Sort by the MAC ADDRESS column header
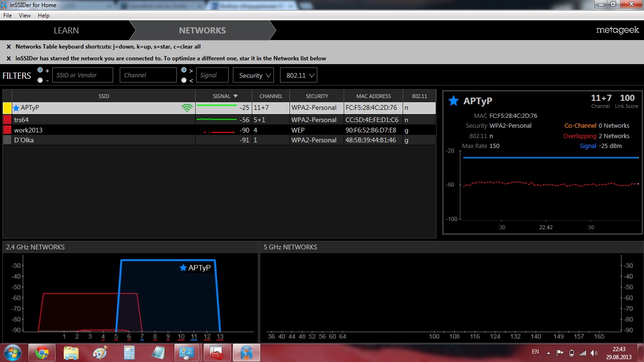The image size is (644, 362). coord(373,96)
